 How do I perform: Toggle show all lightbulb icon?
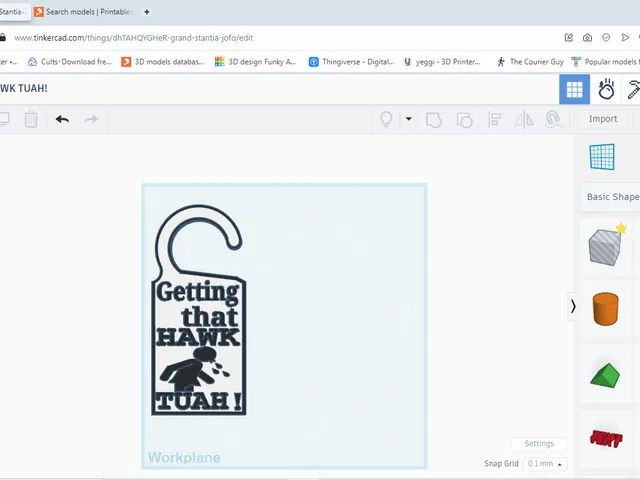[x=386, y=120]
